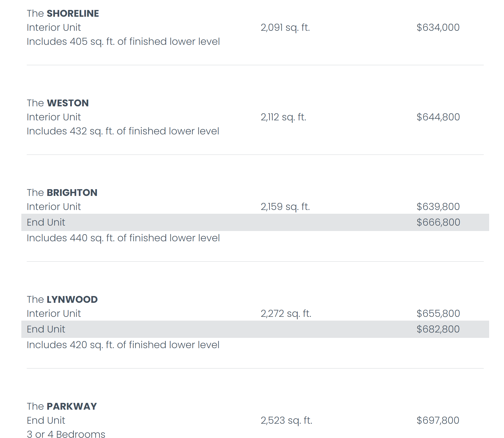Click the $666,800 Brighton end unit price

pyautogui.click(x=438, y=222)
